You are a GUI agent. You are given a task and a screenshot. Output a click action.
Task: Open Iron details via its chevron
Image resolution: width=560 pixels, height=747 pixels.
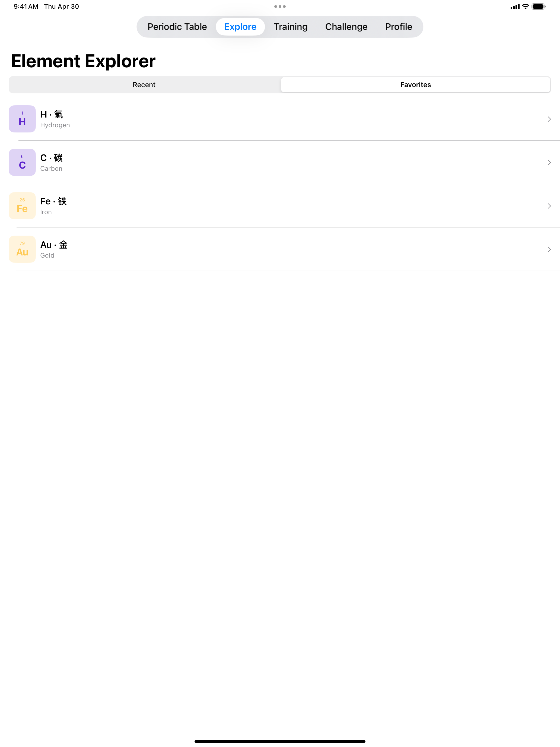point(549,206)
